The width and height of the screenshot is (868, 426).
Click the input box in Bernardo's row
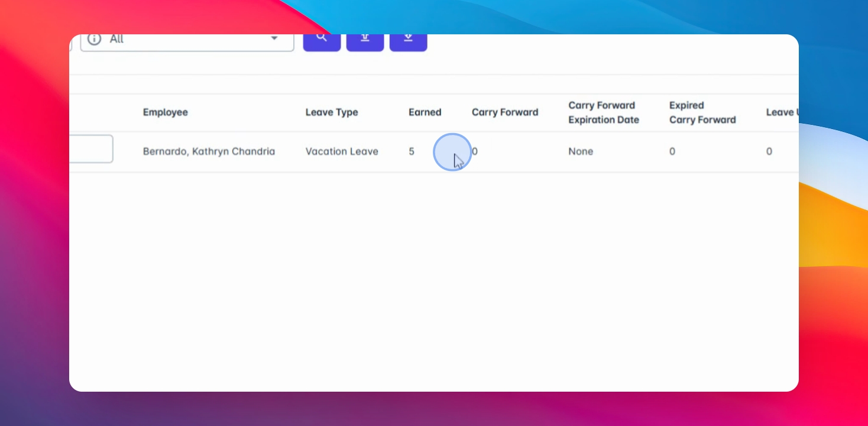91,149
